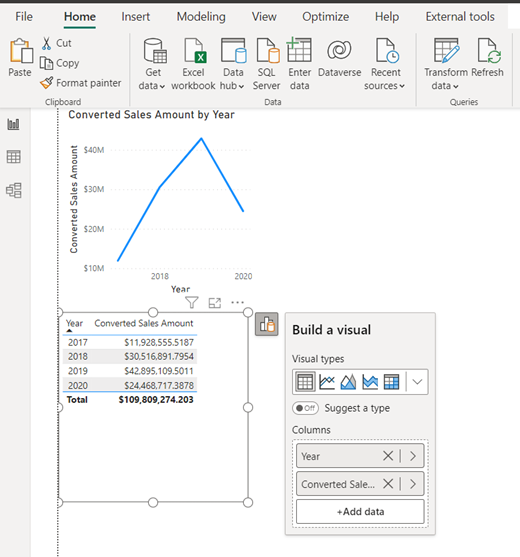Click the +Add data button
Screen dimensions: 520x557
point(360,512)
